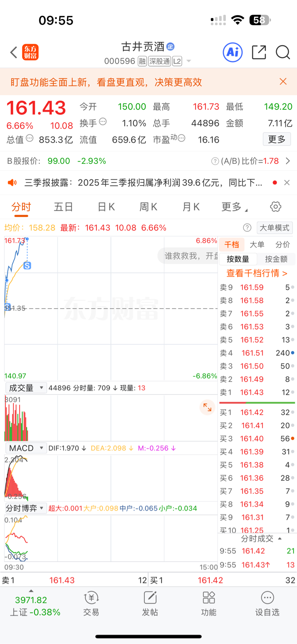
Task: Tap the iOS home indicator bar
Action: pos(148,636)
